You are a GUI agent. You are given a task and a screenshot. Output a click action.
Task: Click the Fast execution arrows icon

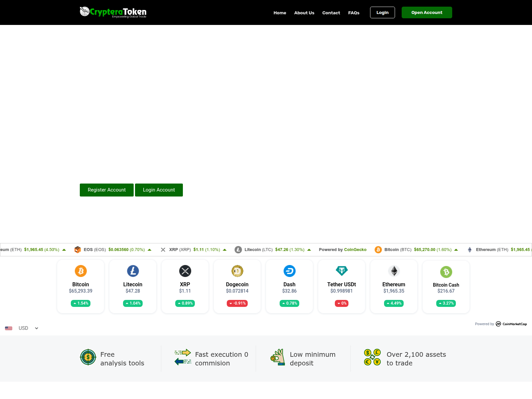[183, 357]
